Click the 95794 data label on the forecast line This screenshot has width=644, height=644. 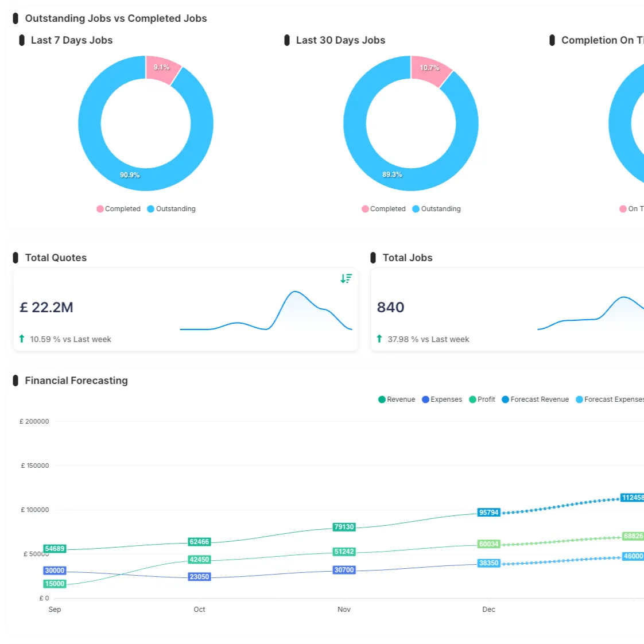(488, 512)
